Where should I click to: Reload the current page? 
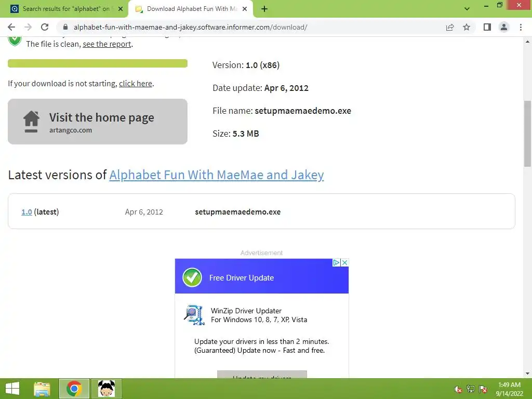point(45,27)
